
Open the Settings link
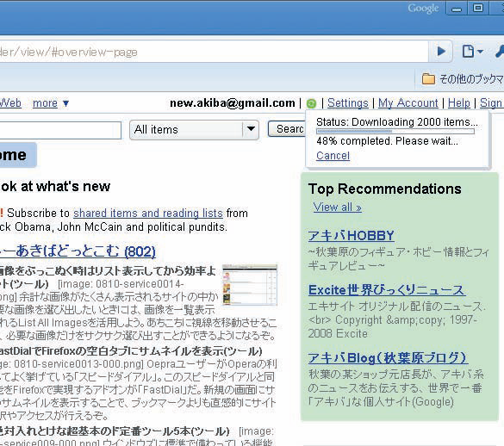point(348,103)
